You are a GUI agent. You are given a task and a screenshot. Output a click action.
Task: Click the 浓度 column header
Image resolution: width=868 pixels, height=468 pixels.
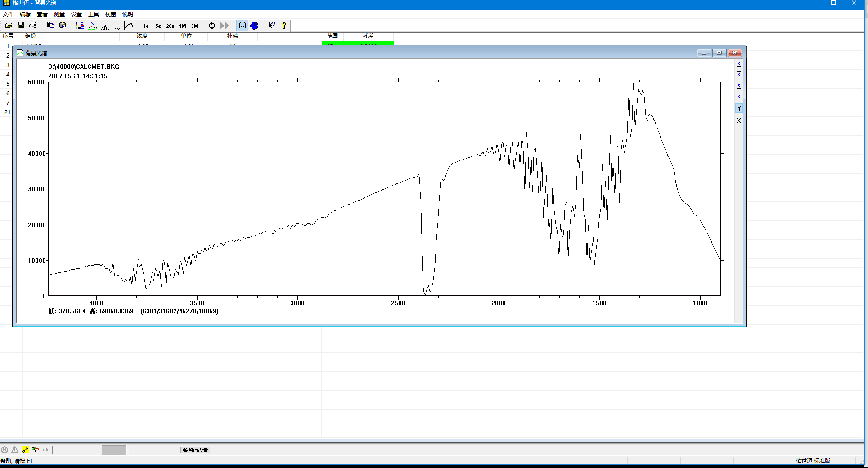tap(142, 36)
